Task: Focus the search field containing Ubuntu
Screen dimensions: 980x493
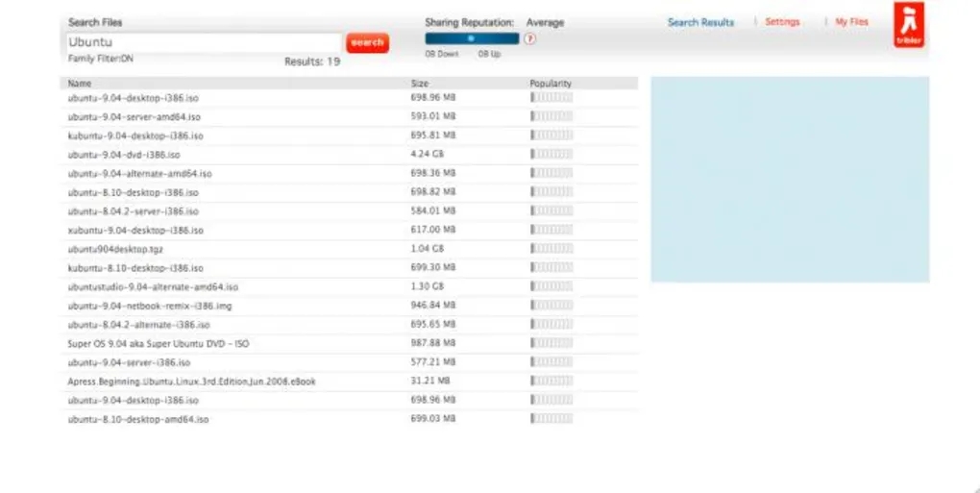Action: tap(204, 42)
